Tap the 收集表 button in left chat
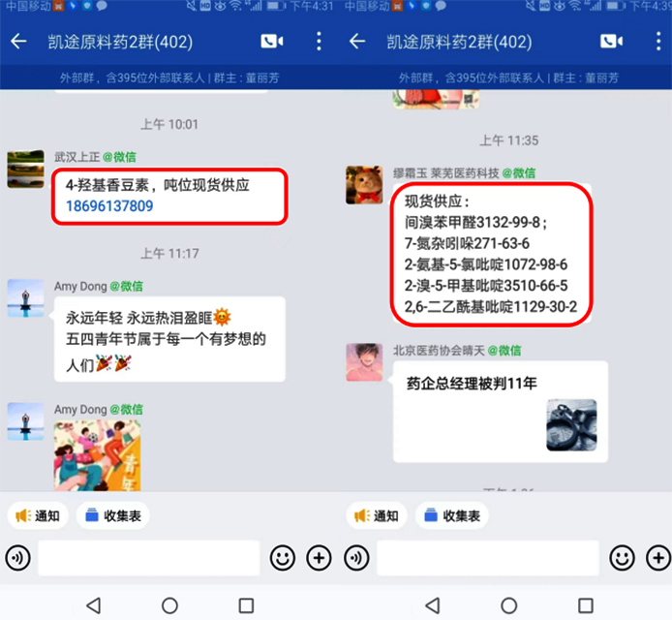 (113, 515)
